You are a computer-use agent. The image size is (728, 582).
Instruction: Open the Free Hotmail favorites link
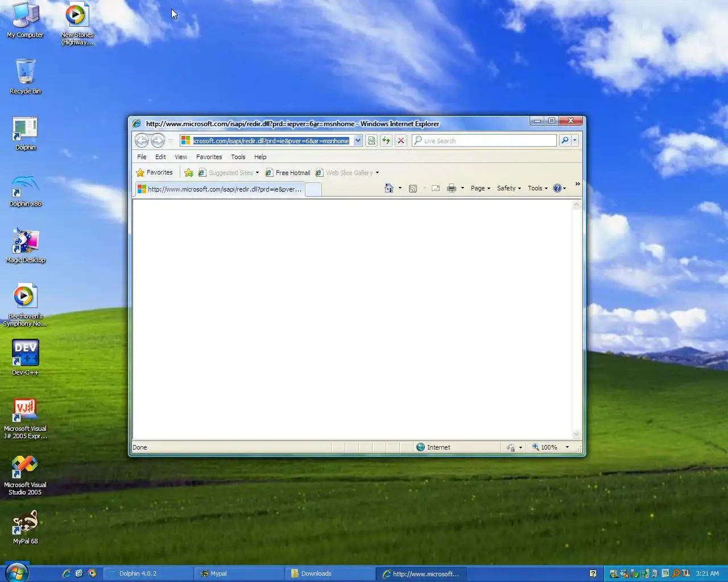[x=288, y=173]
